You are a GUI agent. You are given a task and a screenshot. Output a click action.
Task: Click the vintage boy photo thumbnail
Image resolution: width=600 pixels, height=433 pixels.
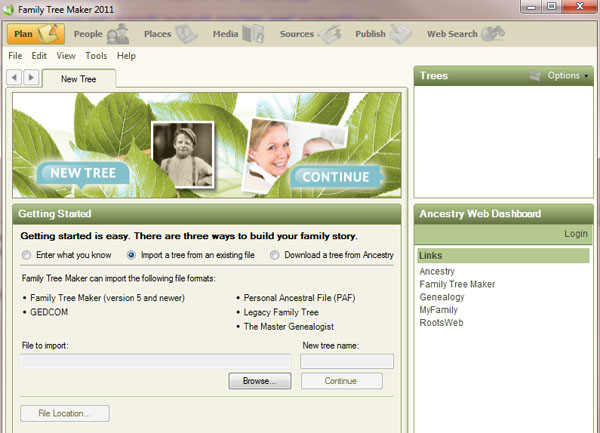pos(183,155)
